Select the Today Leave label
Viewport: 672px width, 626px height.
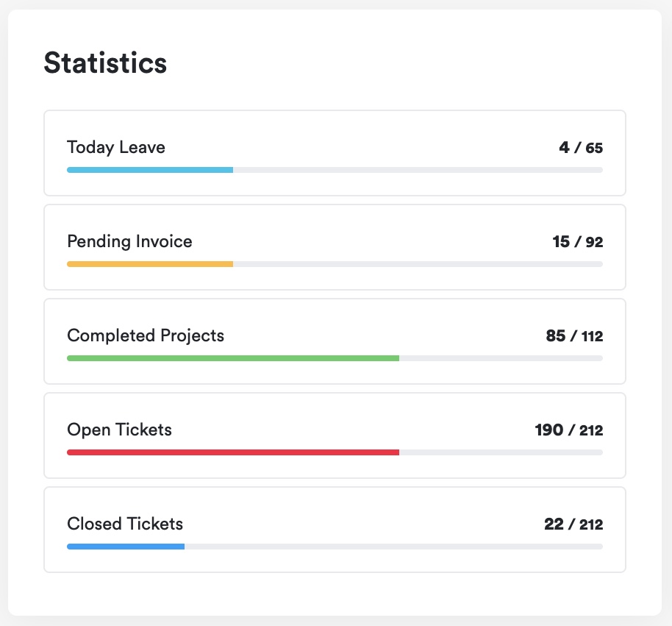(116, 147)
